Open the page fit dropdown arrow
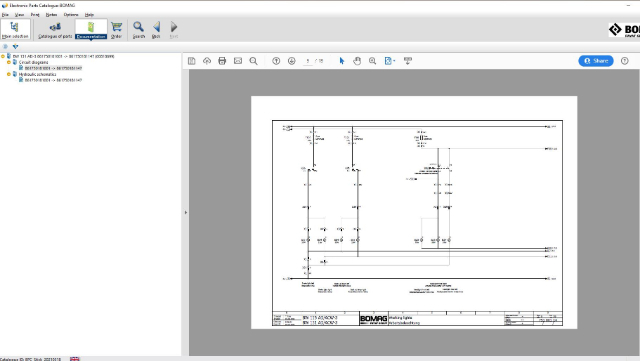This screenshot has height=361, width=640. coord(394,61)
